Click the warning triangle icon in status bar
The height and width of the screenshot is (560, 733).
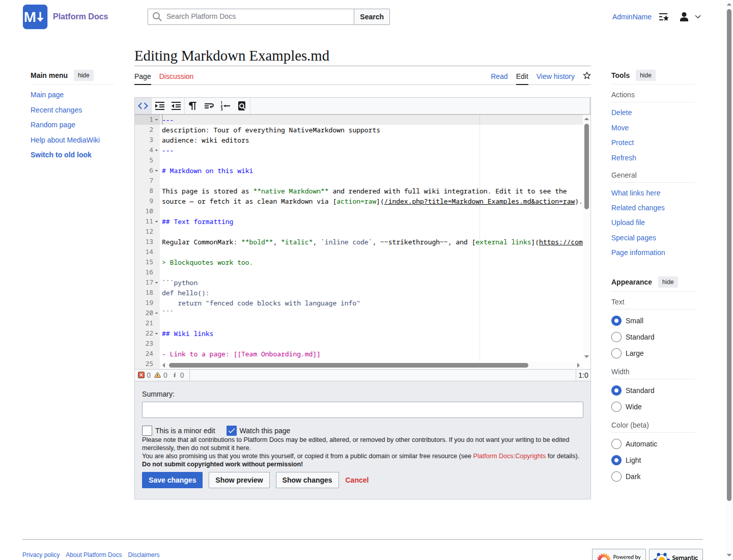[x=158, y=375]
